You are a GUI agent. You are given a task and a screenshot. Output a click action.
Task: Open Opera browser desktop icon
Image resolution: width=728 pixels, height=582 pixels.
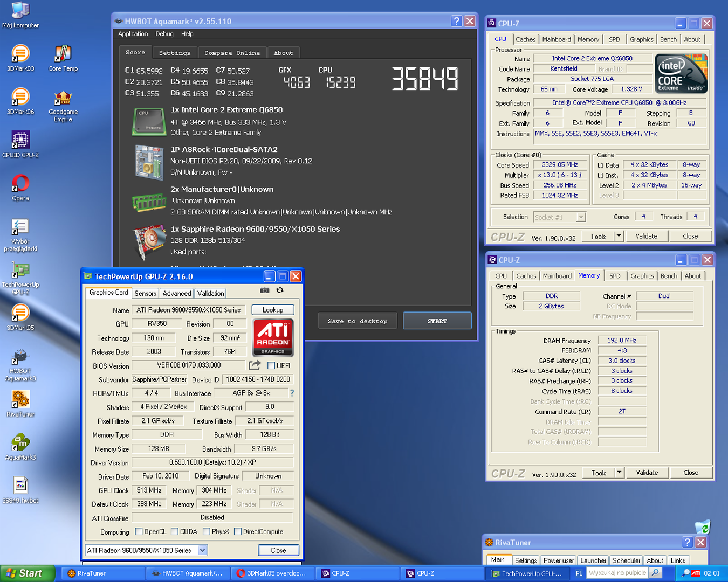20,188
